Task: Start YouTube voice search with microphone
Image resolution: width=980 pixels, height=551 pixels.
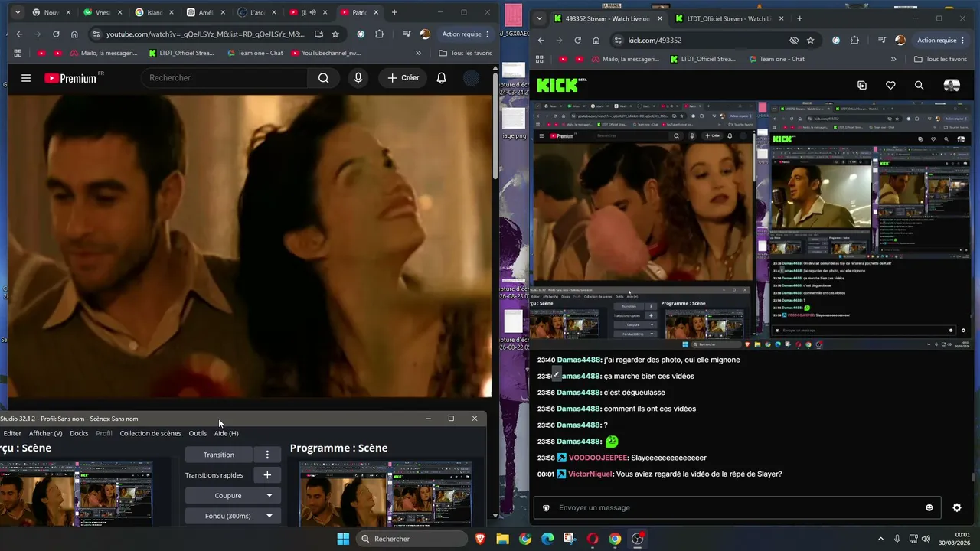Action: [358, 78]
